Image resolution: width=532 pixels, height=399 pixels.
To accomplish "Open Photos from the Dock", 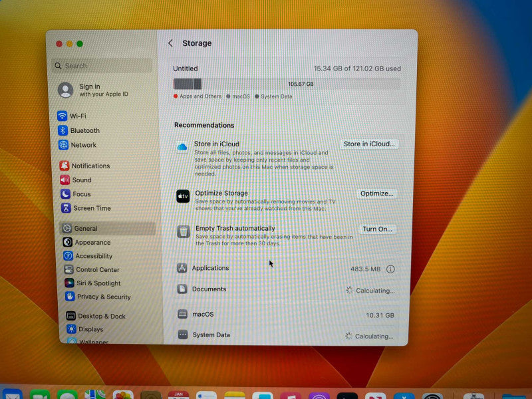I will click(123, 395).
